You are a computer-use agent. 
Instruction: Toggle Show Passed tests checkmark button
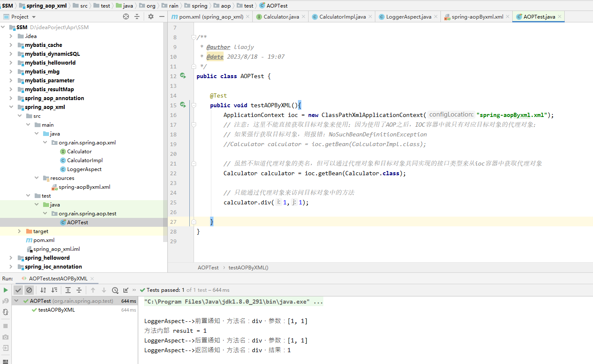point(18,290)
